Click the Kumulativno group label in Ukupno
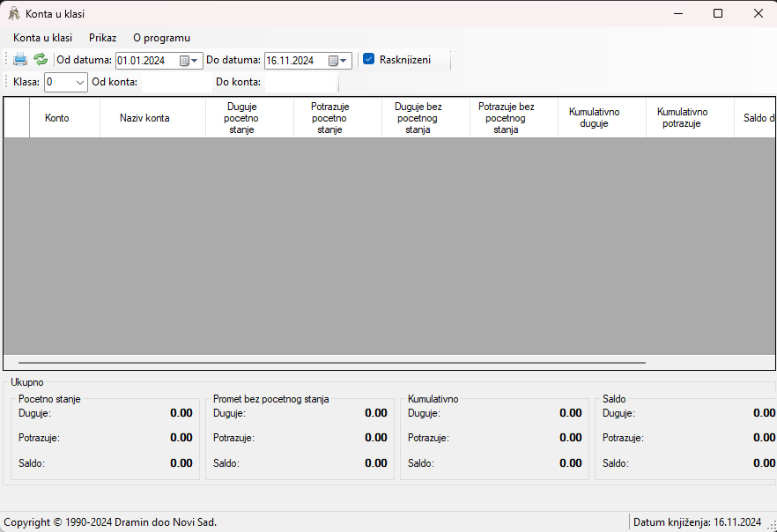This screenshot has width=777, height=532. (433, 399)
